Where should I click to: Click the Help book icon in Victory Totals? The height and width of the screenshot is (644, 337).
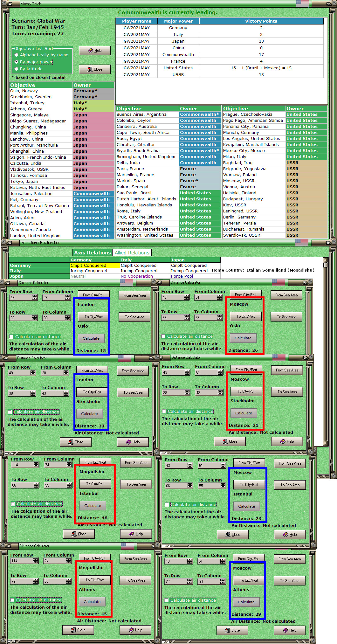[x=91, y=51]
